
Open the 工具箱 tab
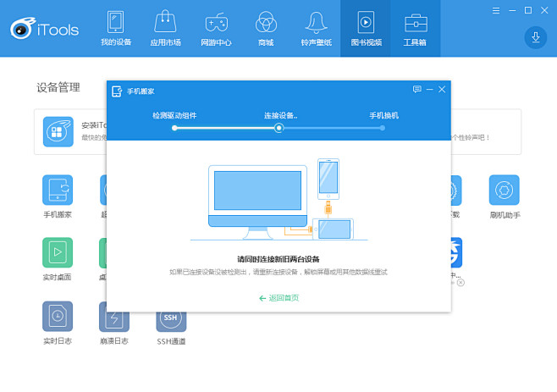pyautogui.click(x=416, y=29)
